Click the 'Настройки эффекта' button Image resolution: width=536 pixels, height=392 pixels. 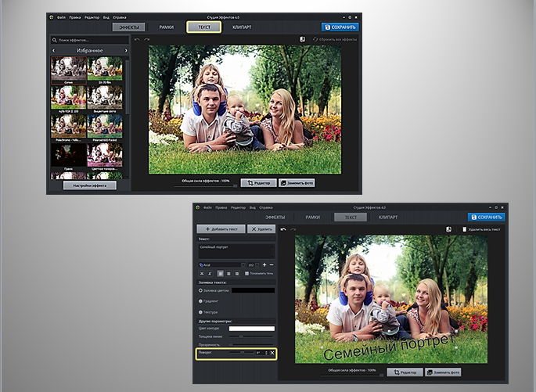(x=89, y=185)
